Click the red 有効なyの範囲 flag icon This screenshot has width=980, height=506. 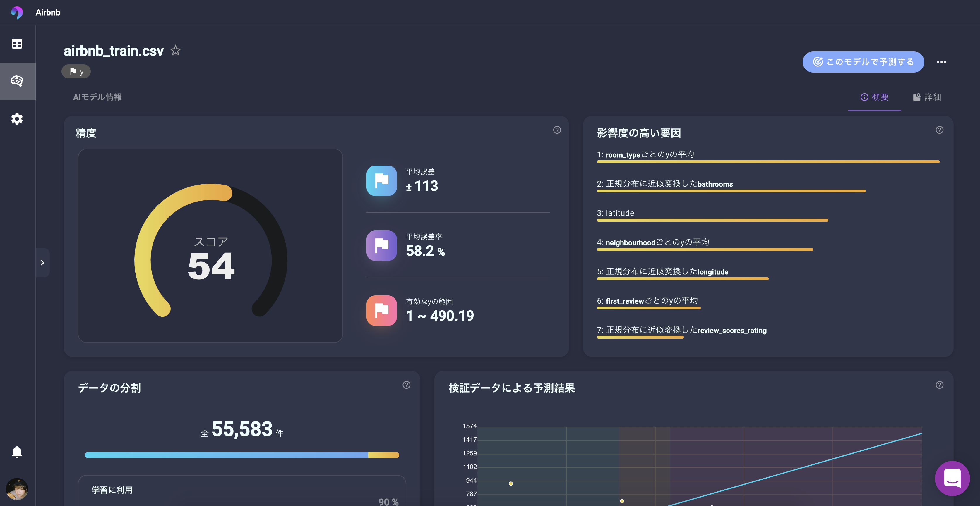(382, 311)
